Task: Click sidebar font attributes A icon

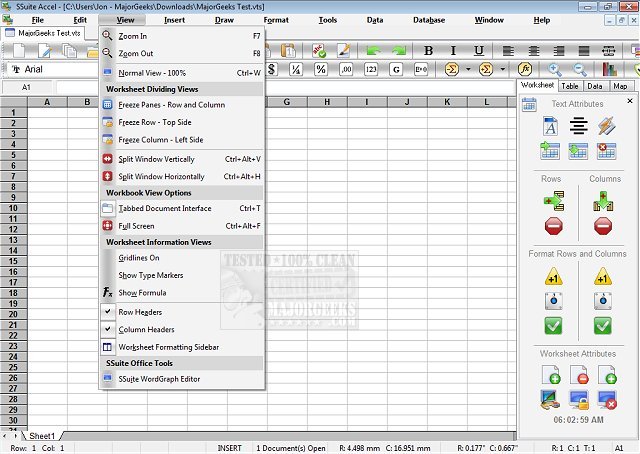Action: [x=550, y=126]
